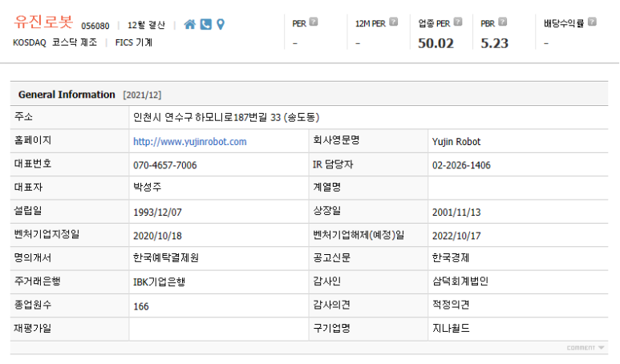This screenshot has width=620, height=364.
Task: Click the founding date 1993/12/07
Action: tap(157, 212)
